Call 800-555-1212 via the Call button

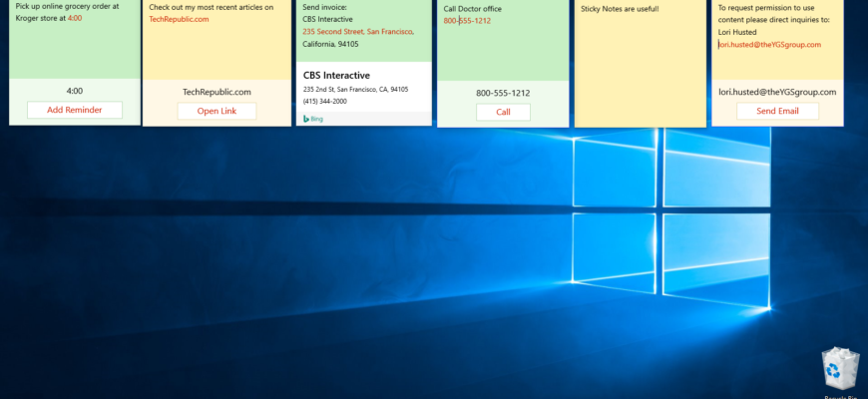[503, 112]
